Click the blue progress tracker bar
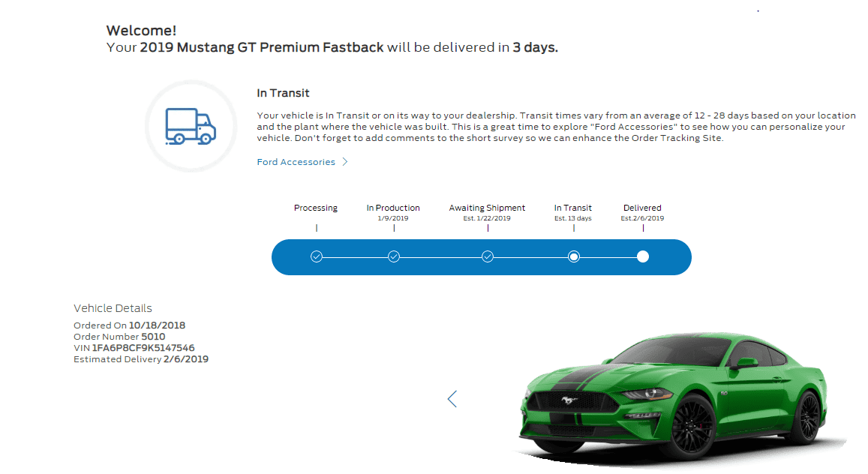This screenshot has width=868, height=474. [x=482, y=257]
